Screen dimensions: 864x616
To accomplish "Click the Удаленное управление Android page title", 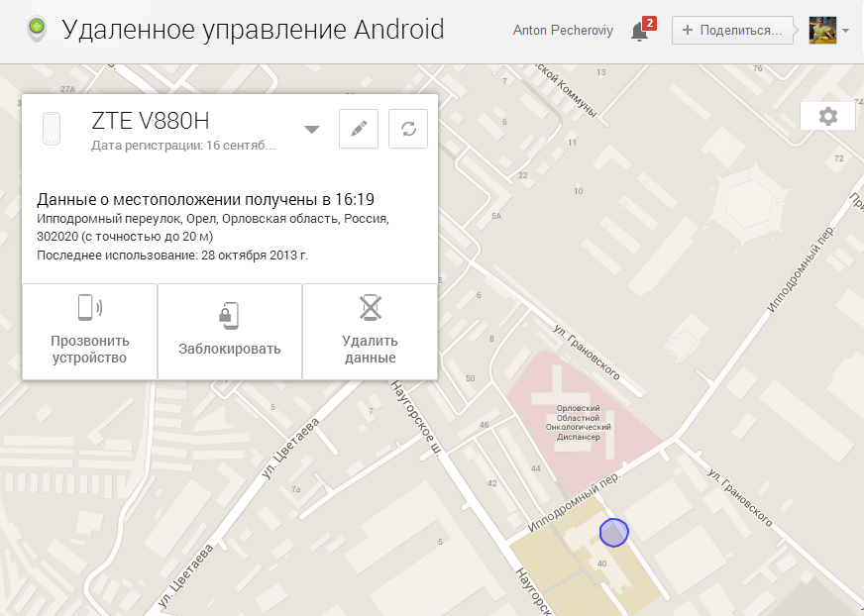I will click(253, 30).
